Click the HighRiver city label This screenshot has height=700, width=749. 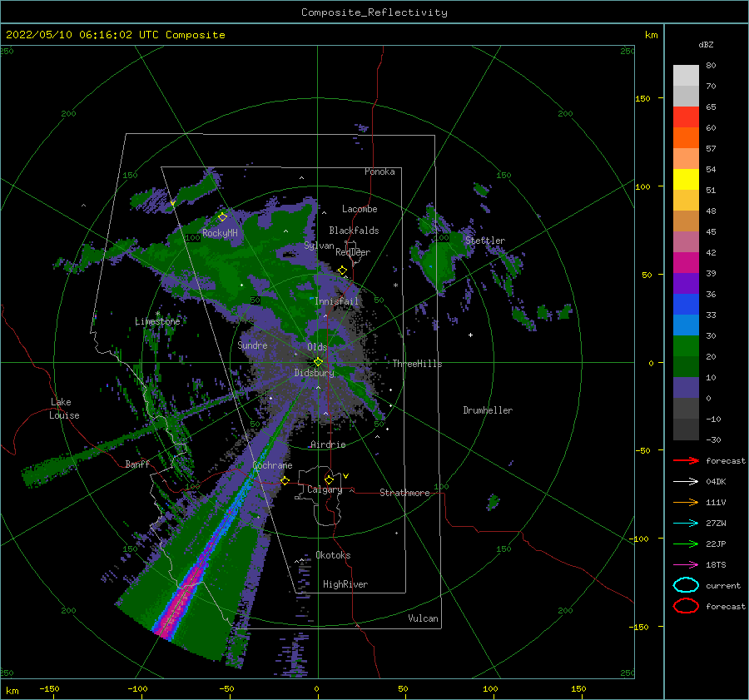tap(345, 584)
